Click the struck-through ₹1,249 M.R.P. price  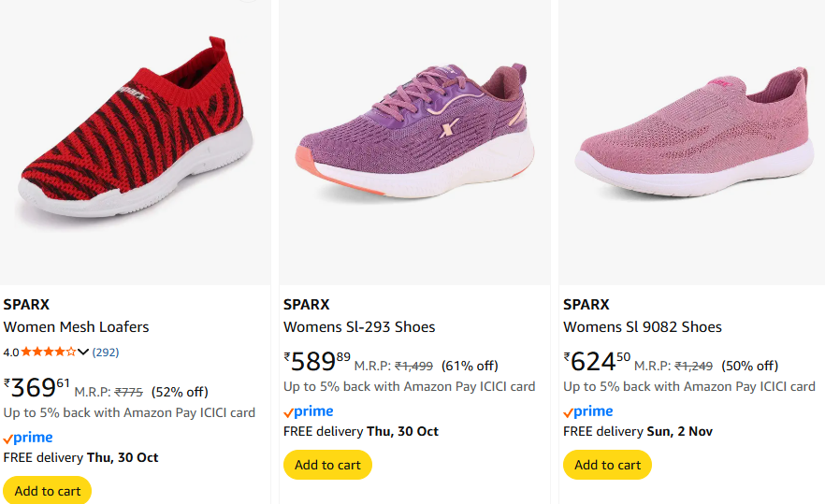[694, 366]
